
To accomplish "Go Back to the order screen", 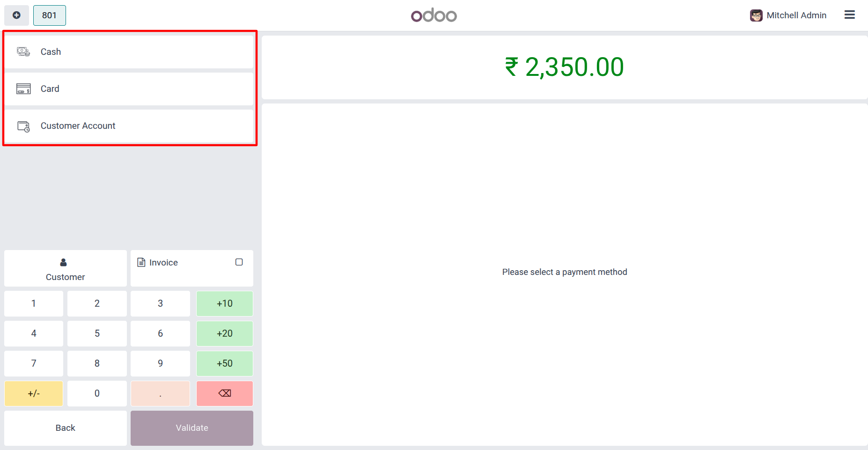I will pos(66,428).
